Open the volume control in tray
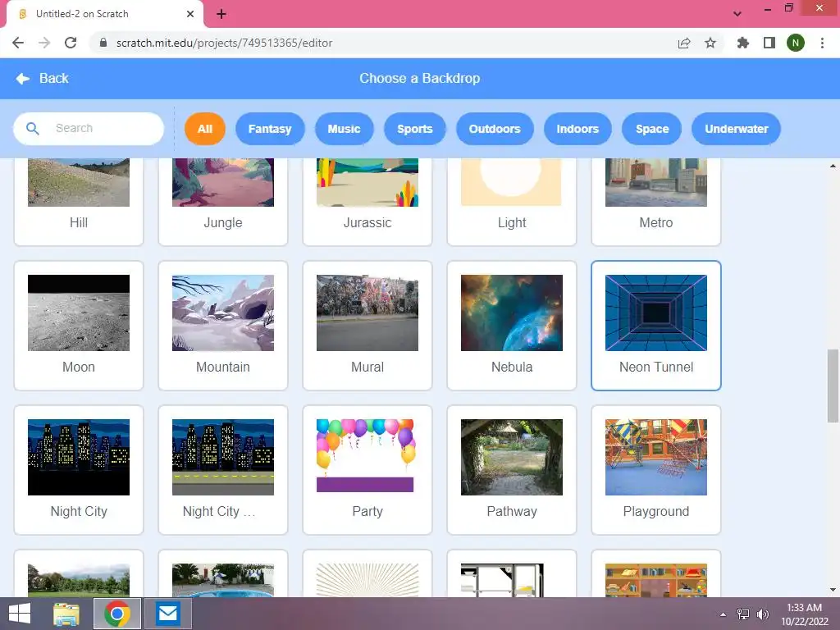The width and height of the screenshot is (840, 630). [x=763, y=614]
